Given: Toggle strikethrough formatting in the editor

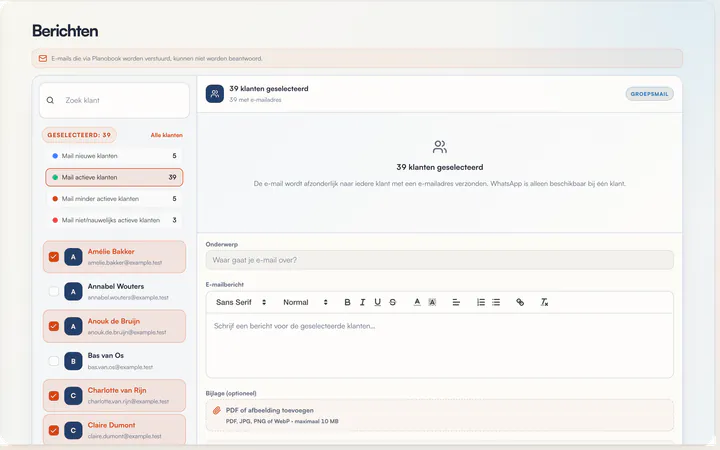Looking at the screenshot, I should [x=393, y=302].
